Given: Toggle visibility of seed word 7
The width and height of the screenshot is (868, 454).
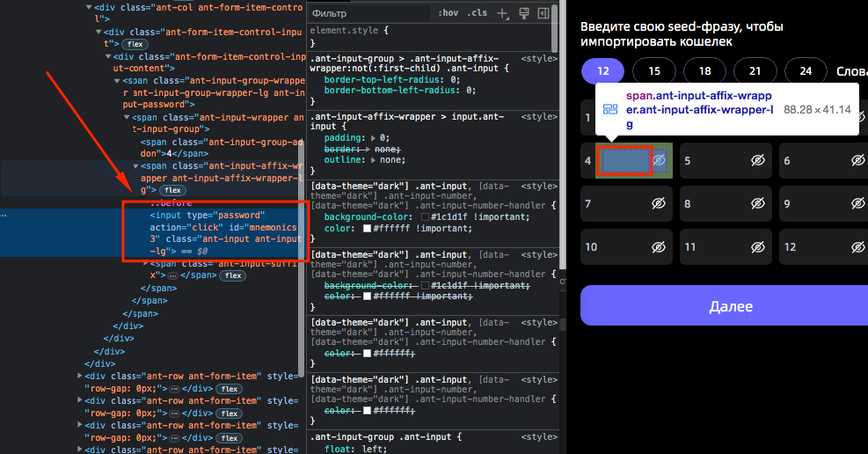Looking at the screenshot, I should coord(658,204).
